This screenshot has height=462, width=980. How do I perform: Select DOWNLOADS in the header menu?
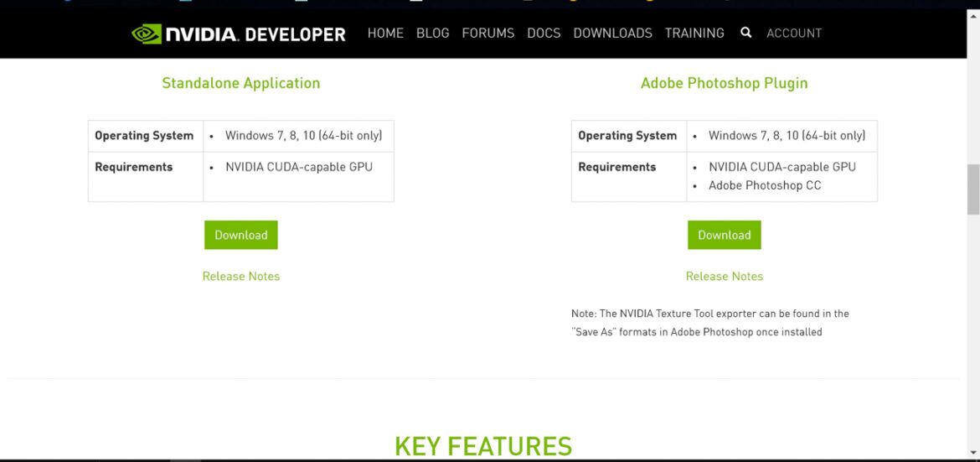coord(612,34)
